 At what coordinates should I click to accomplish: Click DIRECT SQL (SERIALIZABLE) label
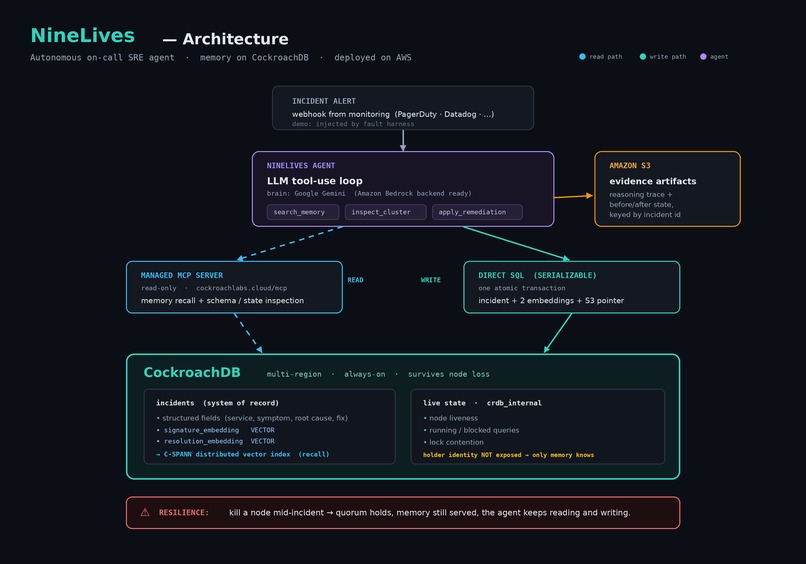click(537, 276)
